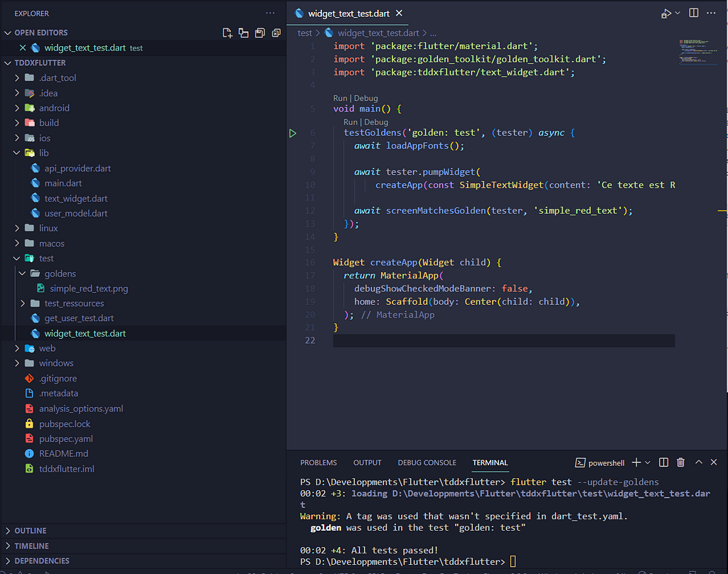This screenshot has height=574, width=728.
Task: Click inside the terminal prompt input
Action: coord(513,562)
